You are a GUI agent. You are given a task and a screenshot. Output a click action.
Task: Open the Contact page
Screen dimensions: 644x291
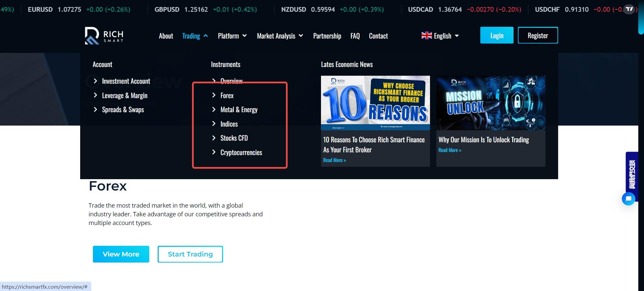378,36
